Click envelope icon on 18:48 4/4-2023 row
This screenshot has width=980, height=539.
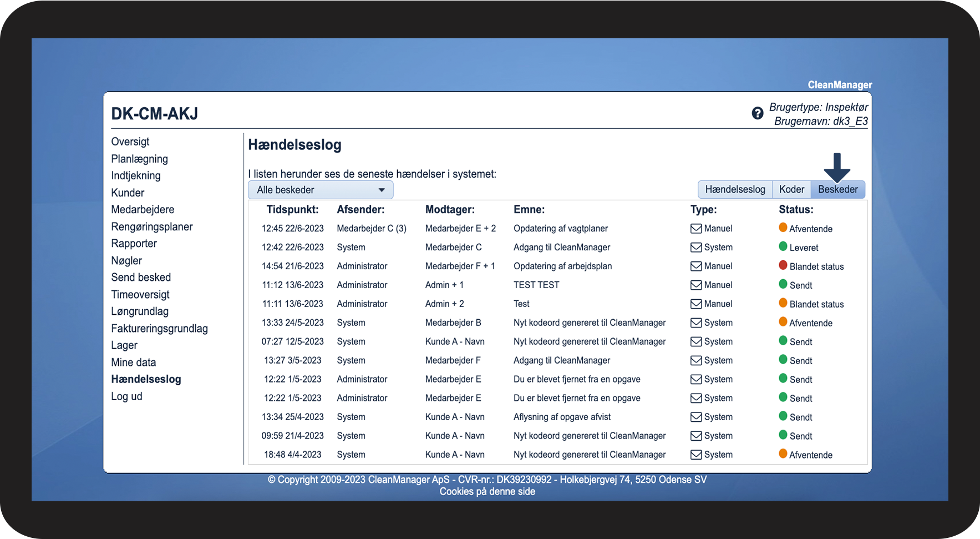coord(696,455)
